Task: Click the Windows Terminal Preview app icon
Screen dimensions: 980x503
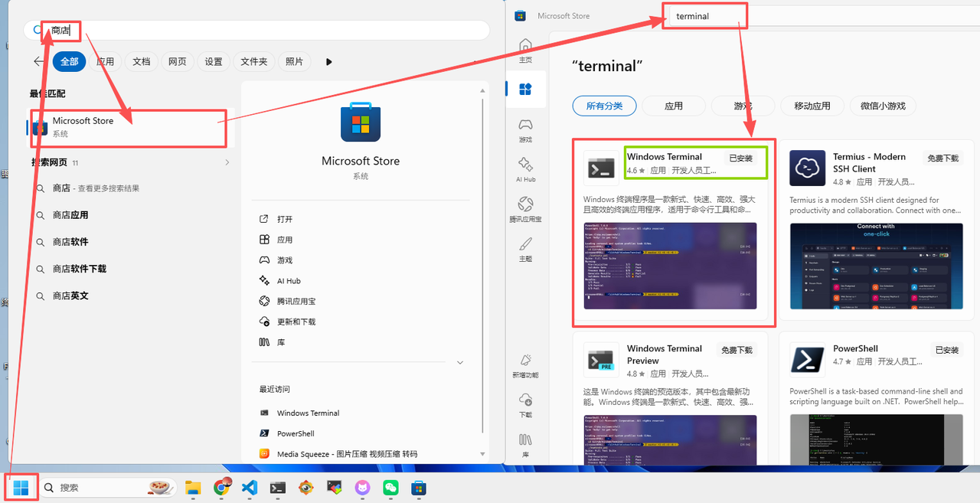Action: click(601, 359)
